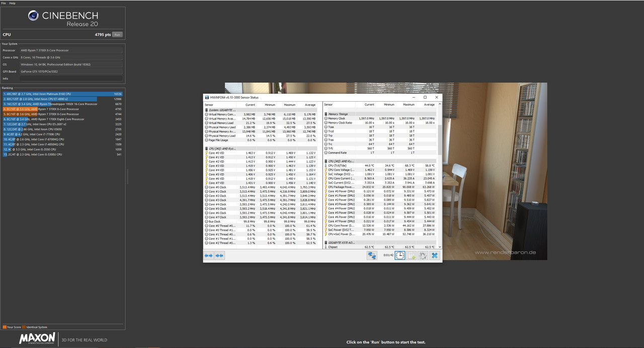Select Command Rate sensor row

(380, 153)
